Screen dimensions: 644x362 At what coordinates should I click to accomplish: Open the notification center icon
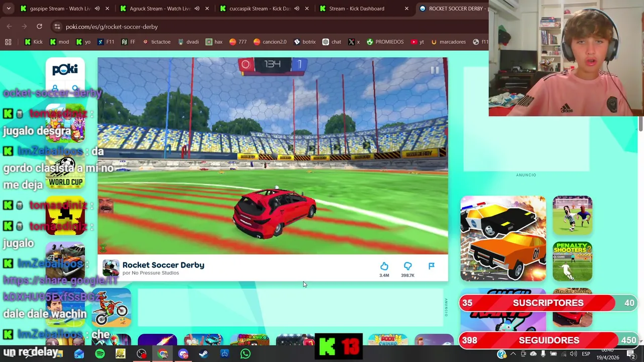631,354
